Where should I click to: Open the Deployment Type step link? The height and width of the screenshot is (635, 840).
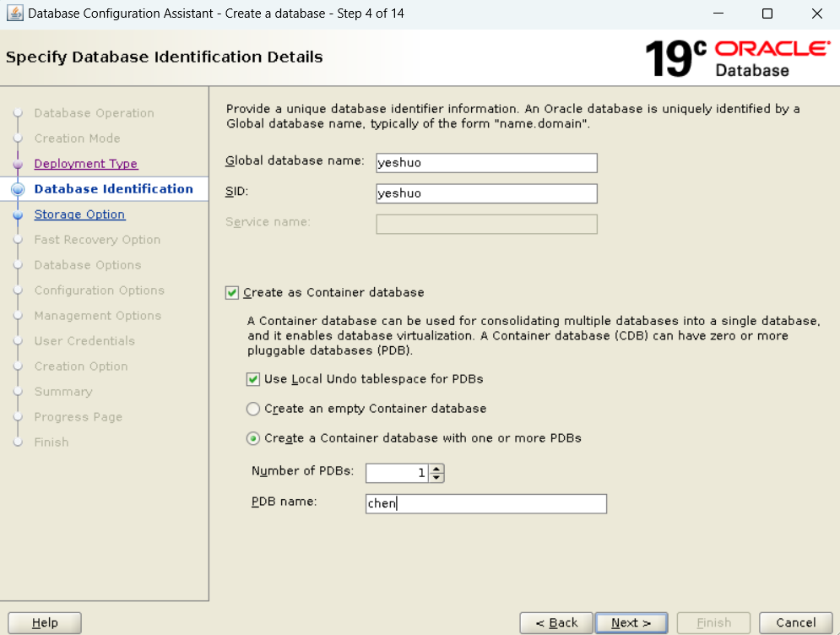click(x=86, y=164)
